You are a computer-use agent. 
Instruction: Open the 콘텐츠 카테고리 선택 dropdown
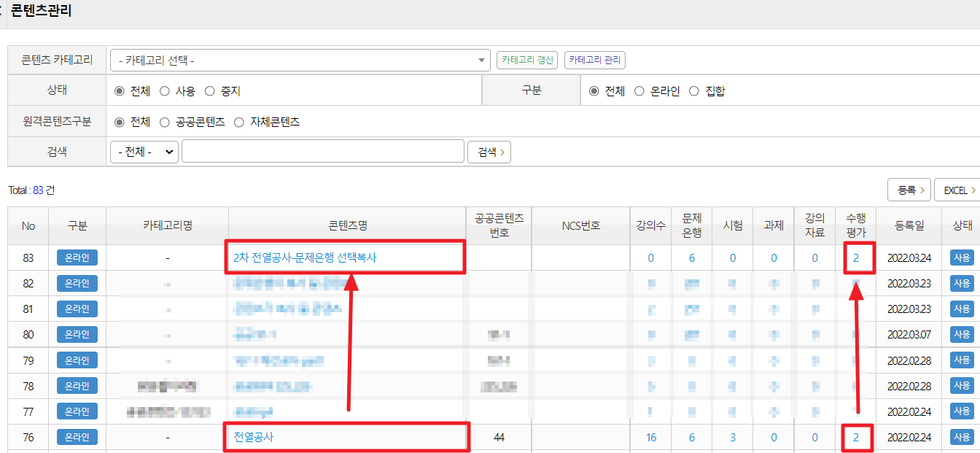coord(300,61)
